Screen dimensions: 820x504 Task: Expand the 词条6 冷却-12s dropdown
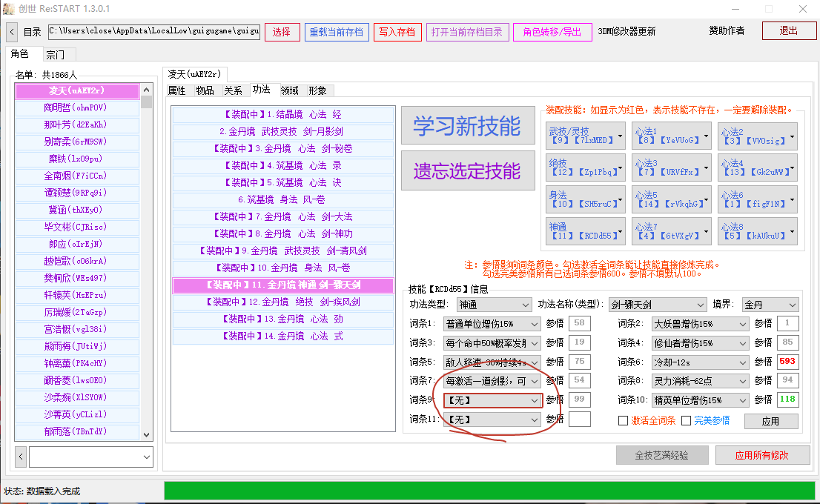coord(700,362)
